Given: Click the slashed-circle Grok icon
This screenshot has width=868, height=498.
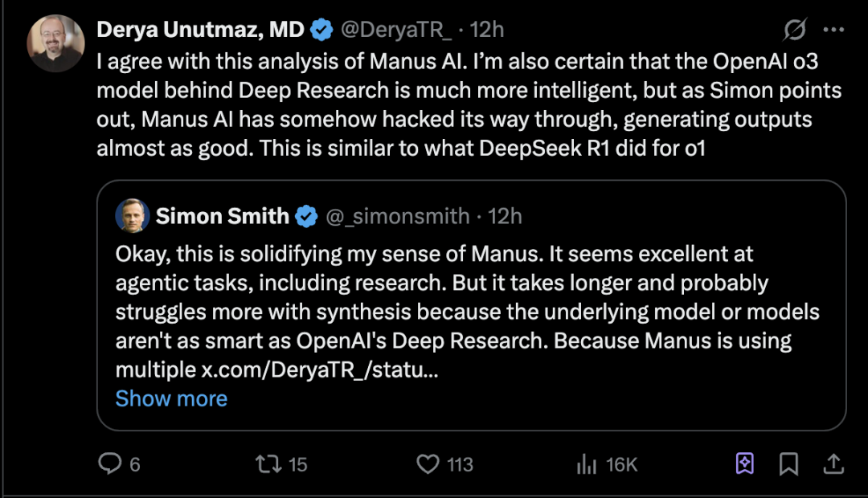Looking at the screenshot, I should [x=795, y=31].
